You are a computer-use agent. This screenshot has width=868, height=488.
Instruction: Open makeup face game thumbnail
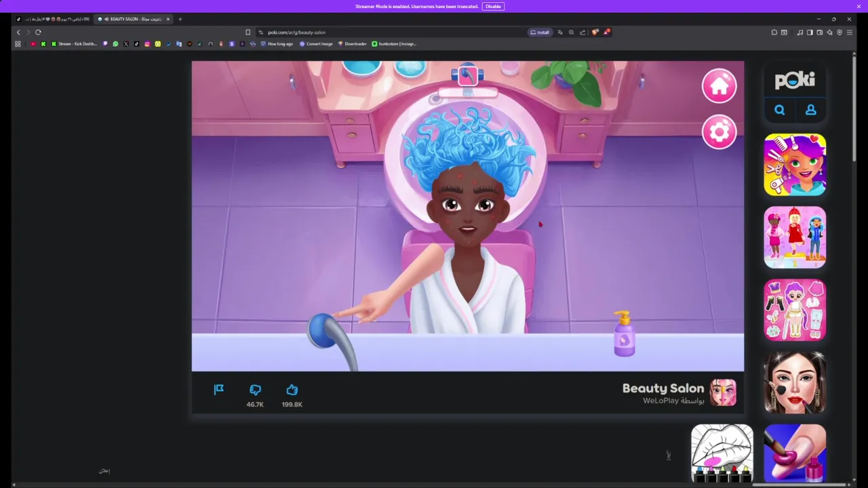[x=795, y=382]
